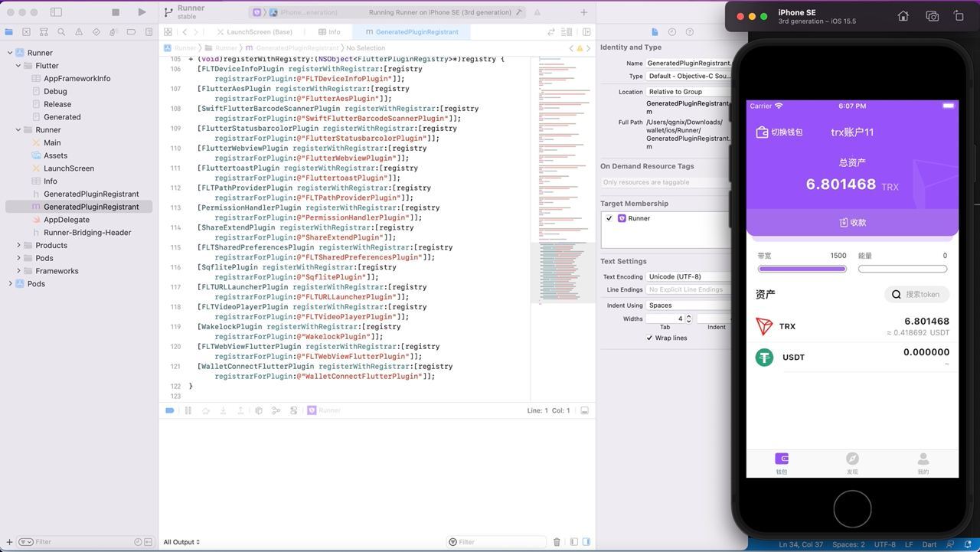Screen dimensions: 980x552
Task: Open the Debug navigator
Action: point(113,32)
